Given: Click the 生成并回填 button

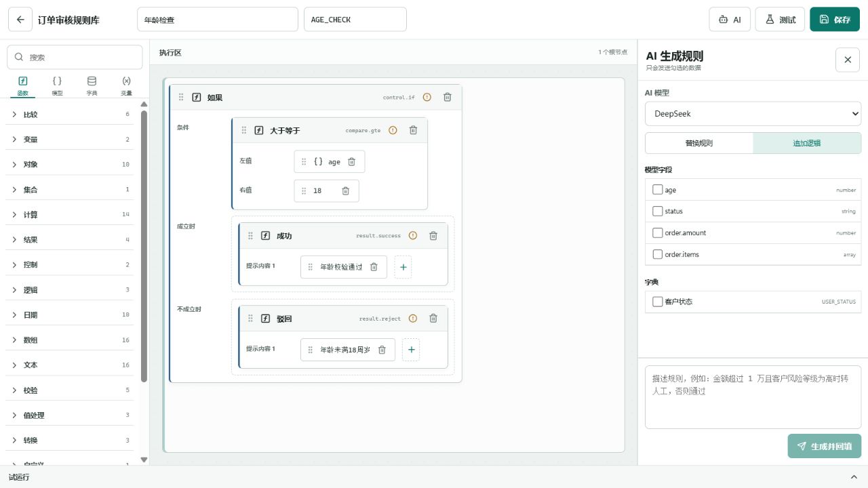Looking at the screenshot, I should [825, 446].
